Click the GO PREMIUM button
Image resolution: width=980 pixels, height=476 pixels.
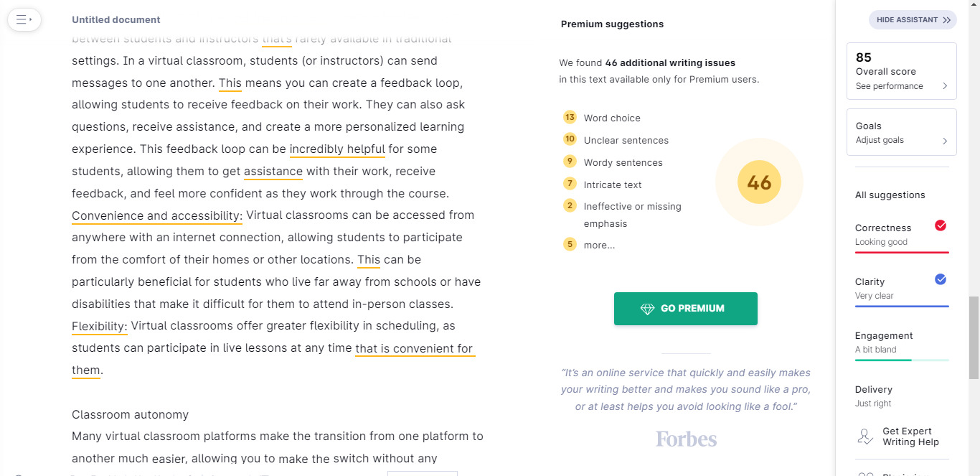click(x=686, y=309)
